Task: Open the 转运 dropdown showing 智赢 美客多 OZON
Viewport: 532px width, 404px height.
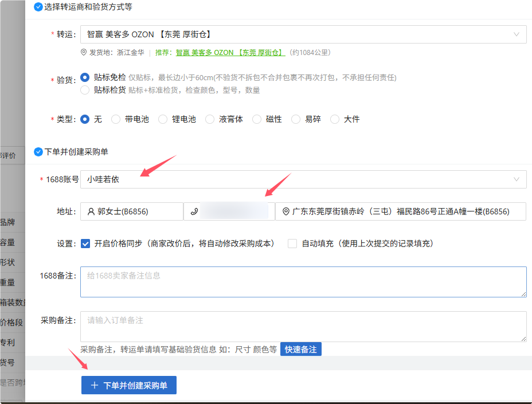Action: pos(303,34)
